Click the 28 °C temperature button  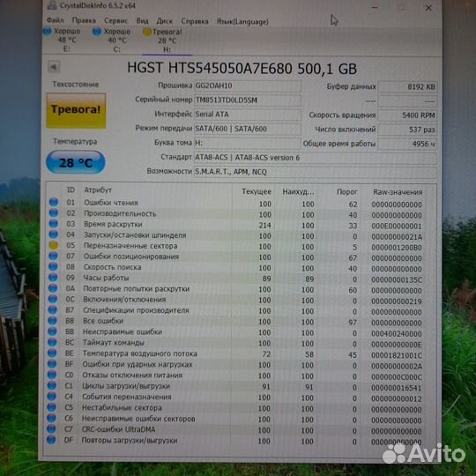76,162
